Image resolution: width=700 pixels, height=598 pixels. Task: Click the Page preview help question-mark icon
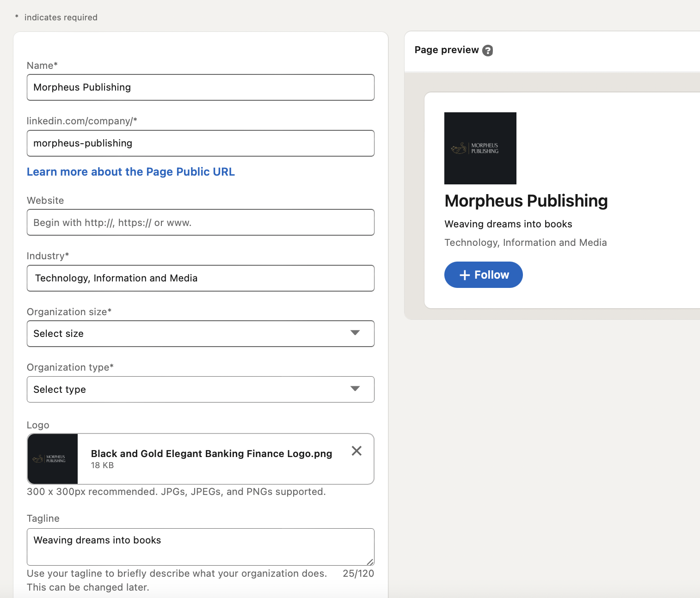[x=487, y=50]
